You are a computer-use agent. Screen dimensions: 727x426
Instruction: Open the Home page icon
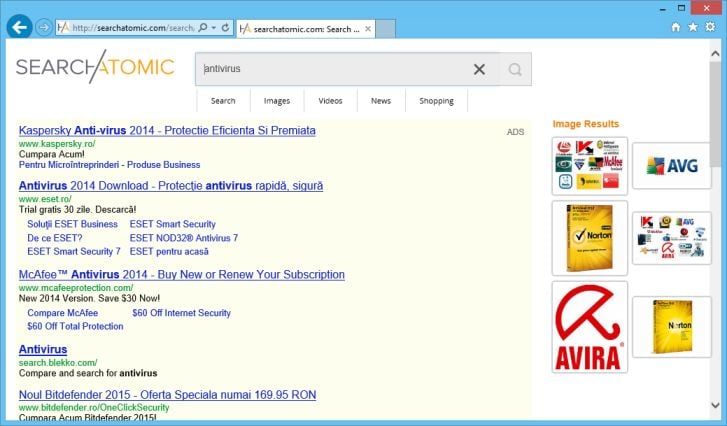coord(676,27)
